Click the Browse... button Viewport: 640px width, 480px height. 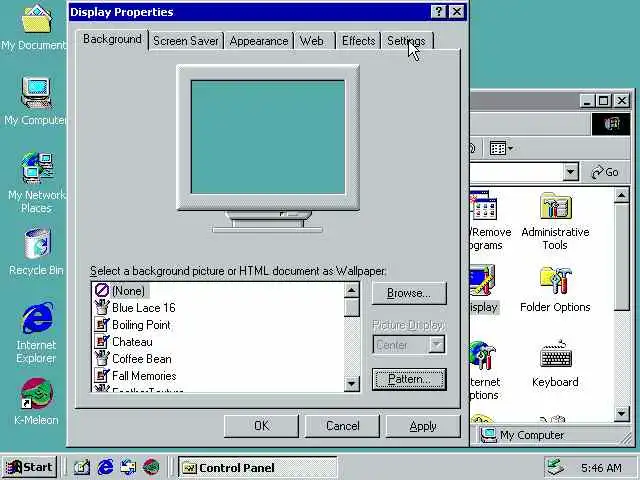click(409, 293)
